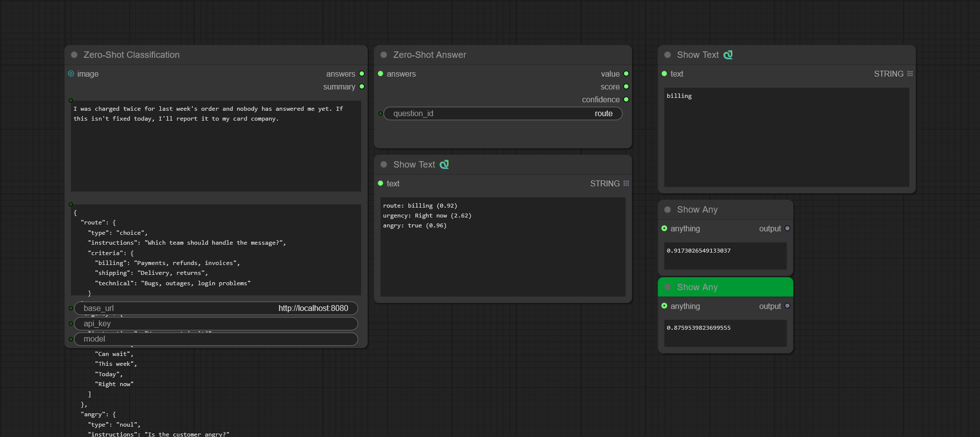Click into the model field
The image size is (980, 437).
216,339
